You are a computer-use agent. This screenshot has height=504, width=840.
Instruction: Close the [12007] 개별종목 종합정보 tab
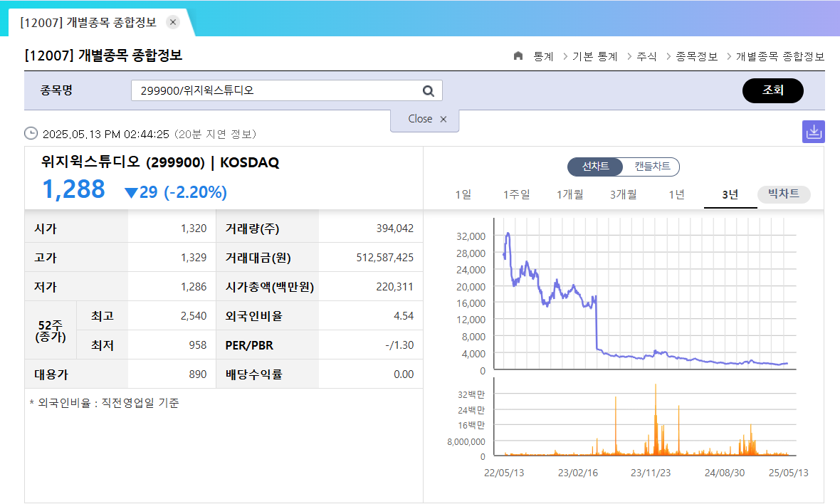click(172, 22)
